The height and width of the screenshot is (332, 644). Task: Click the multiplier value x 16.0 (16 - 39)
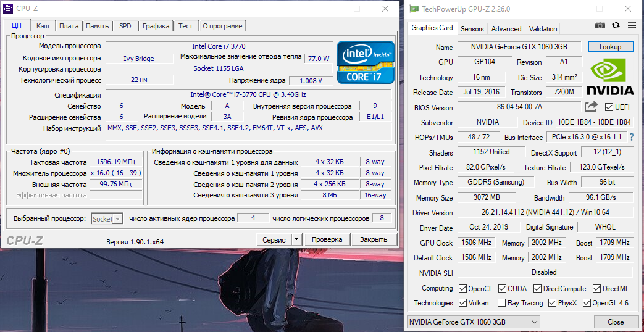click(116, 173)
